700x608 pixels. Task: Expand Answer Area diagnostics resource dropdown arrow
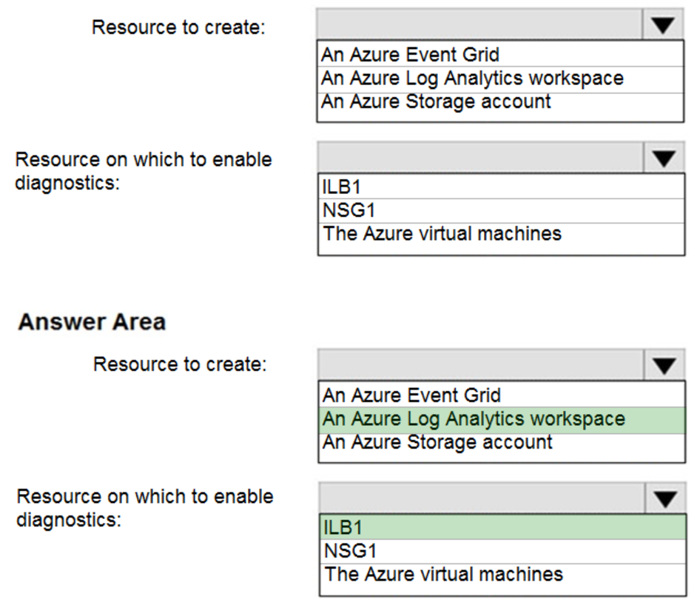tap(665, 498)
